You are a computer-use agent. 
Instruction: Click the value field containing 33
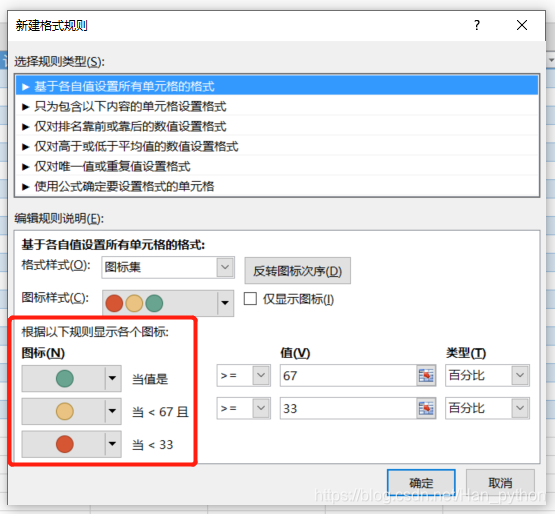pyautogui.click(x=348, y=408)
